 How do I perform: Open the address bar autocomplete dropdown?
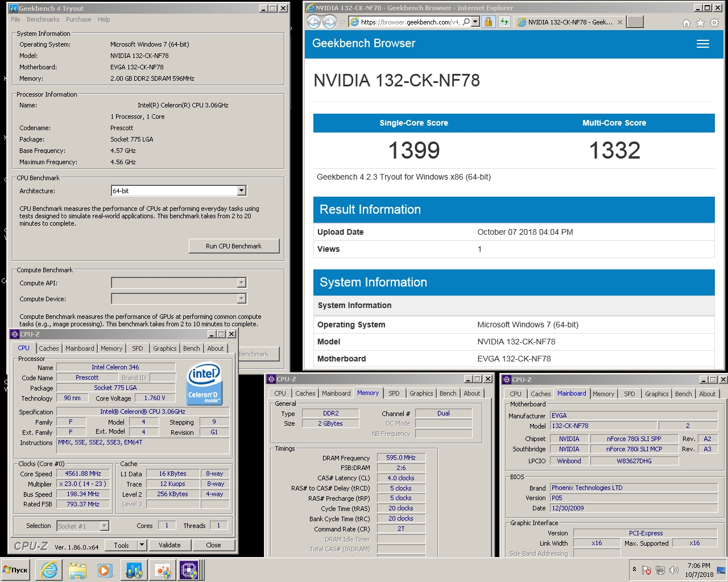[475, 22]
